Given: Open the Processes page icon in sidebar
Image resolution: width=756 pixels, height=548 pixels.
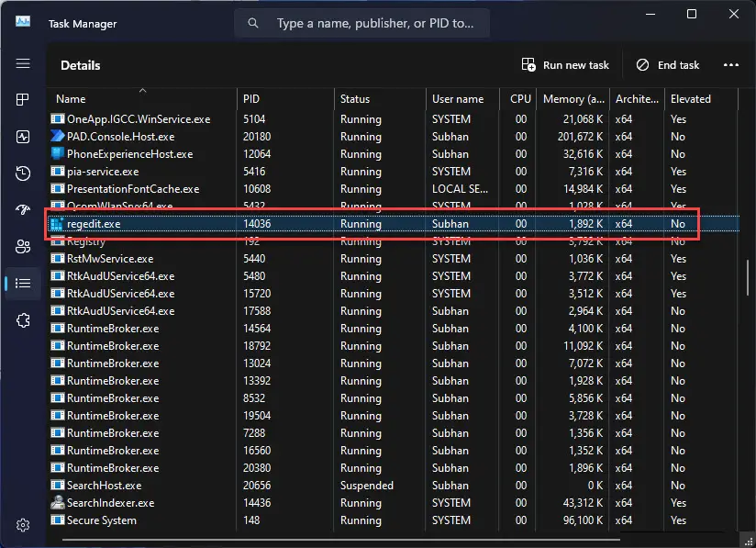Looking at the screenshot, I should 23,100.
